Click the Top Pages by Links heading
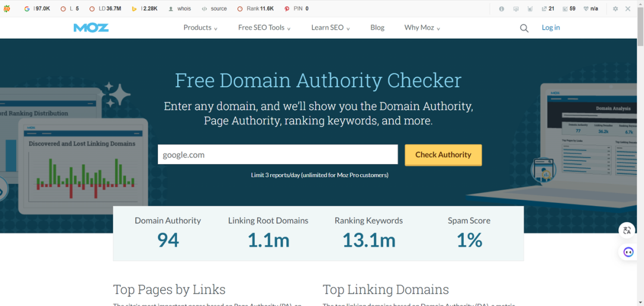 pos(169,289)
